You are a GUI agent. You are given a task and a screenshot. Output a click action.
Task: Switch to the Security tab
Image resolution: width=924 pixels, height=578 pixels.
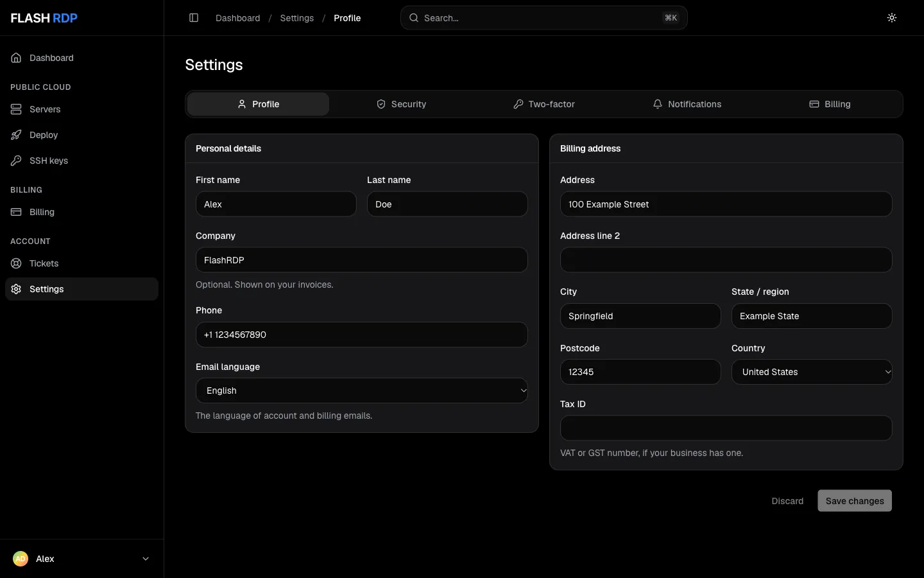[x=401, y=104]
